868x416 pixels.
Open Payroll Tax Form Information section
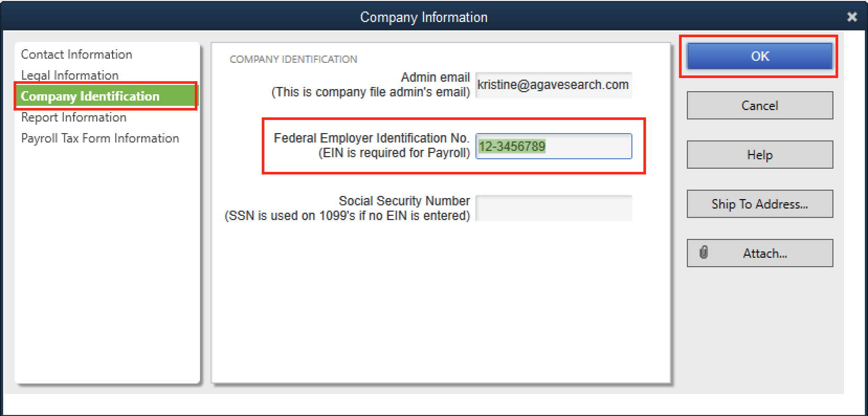tap(100, 138)
